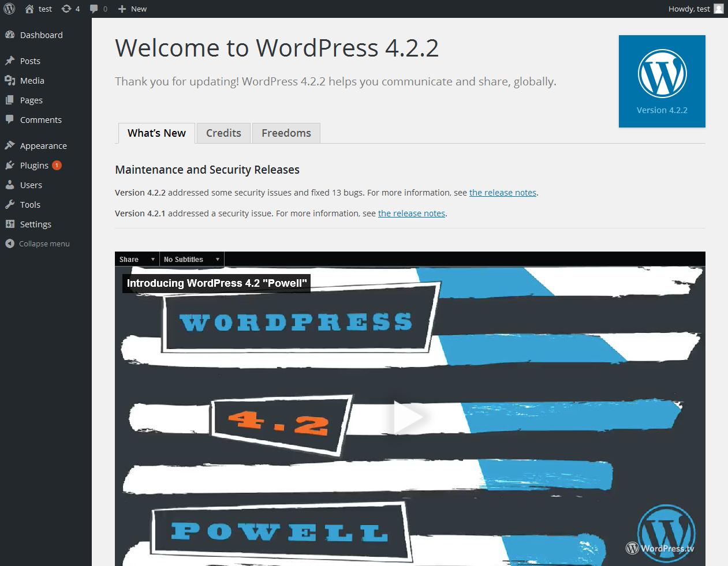Image resolution: width=728 pixels, height=566 pixels.
Task: Expand the No Subtitles dropdown
Action: tap(192, 260)
